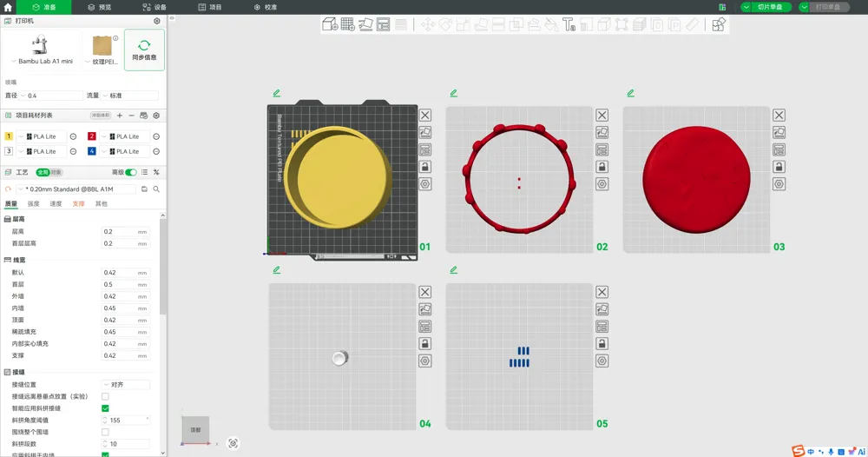Select the Cut tool in toolbar
Image resolution: width=868 pixels, height=457 pixels.
point(498,24)
